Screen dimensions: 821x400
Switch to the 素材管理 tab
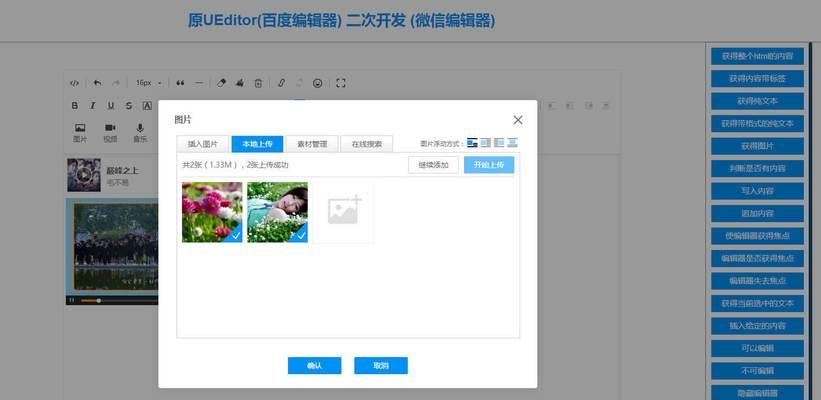pos(312,144)
